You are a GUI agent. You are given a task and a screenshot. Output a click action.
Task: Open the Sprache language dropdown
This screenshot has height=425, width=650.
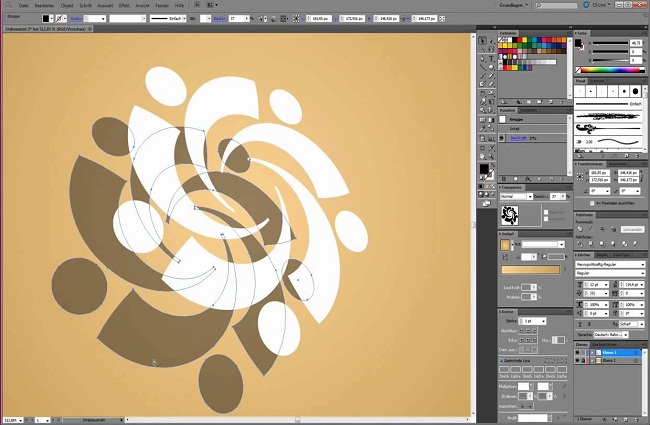click(611, 335)
